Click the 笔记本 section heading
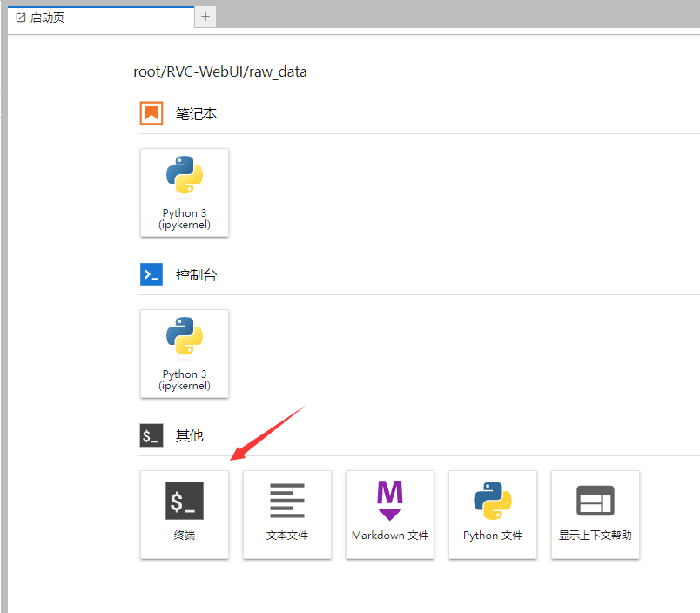Viewport: 700px width, 613px height. point(196,114)
